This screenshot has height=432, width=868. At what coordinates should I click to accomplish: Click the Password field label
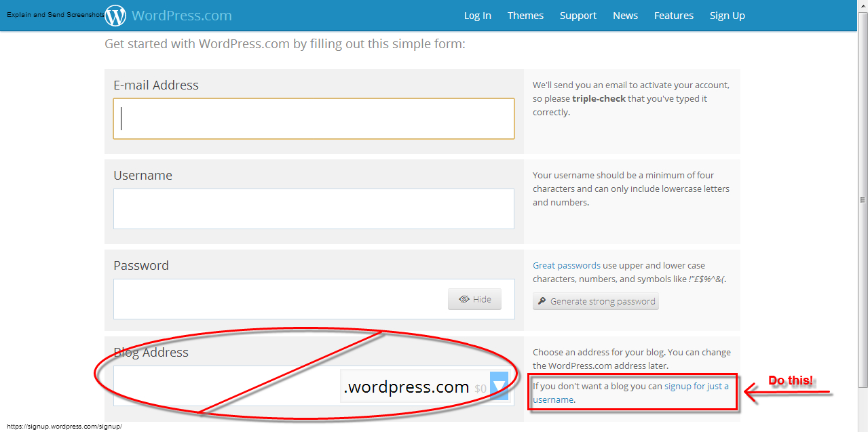(141, 265)
